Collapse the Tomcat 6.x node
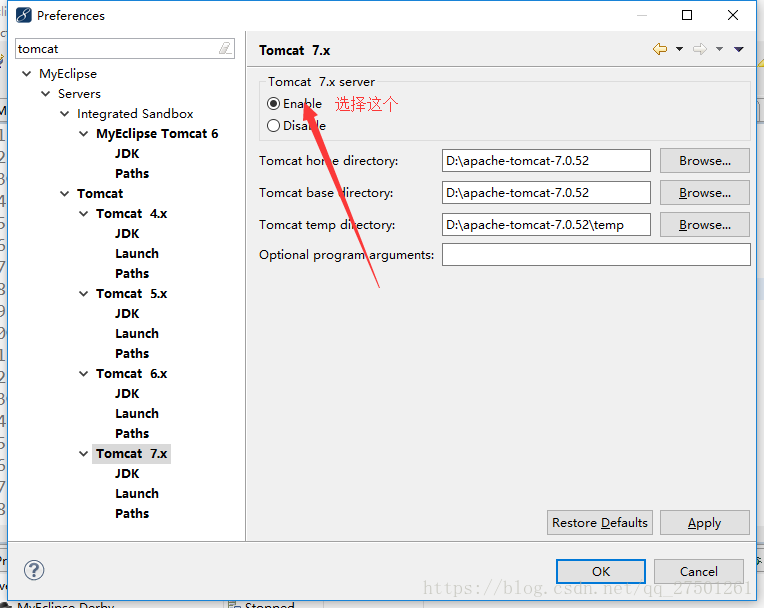This screenshot has height=608, width=764. (84, 373)
